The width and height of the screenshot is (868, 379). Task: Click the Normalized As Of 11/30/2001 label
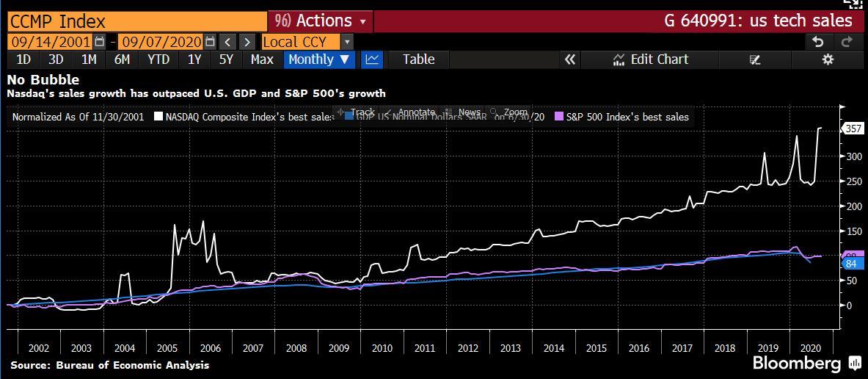tap(78, 117)
